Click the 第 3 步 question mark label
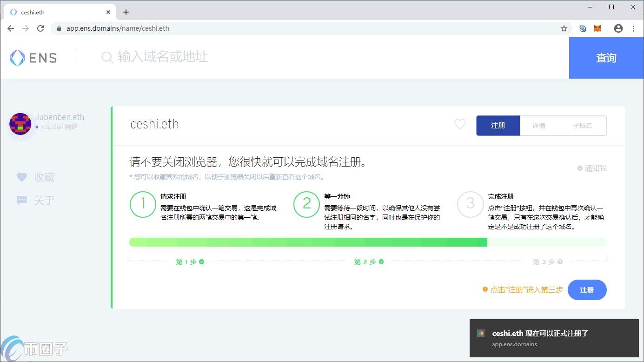 point(547,262)
